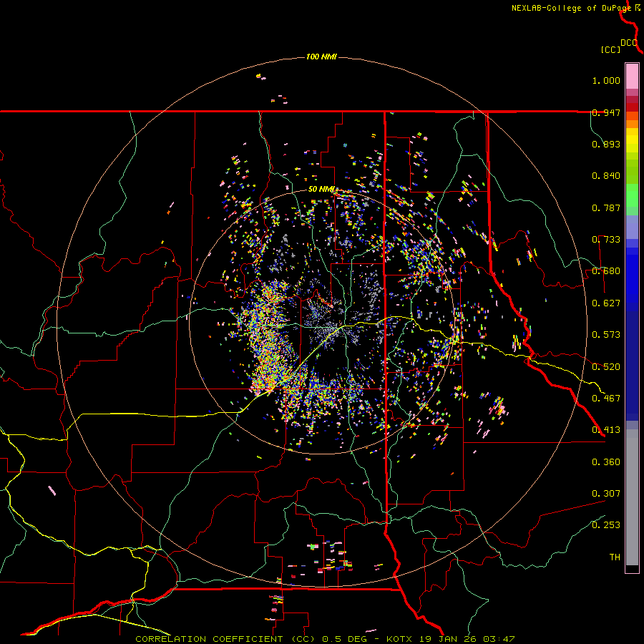Click the [CC] legend unit label

coord(610,49)
